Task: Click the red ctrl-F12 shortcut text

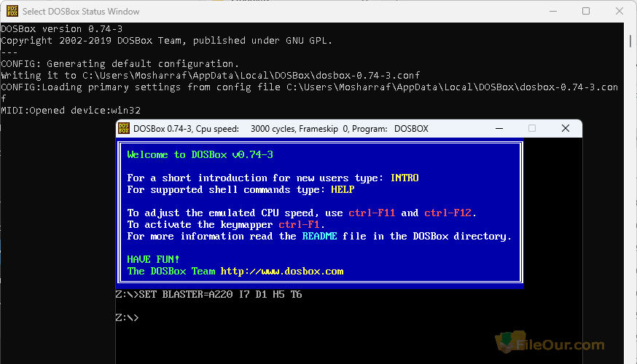Action: point(449,213)
